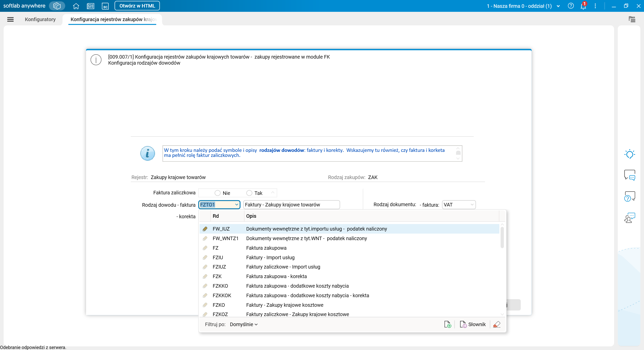644x350 pixels.
Task: Click the BC icon in top toolbar
Action: click(105, 6)
